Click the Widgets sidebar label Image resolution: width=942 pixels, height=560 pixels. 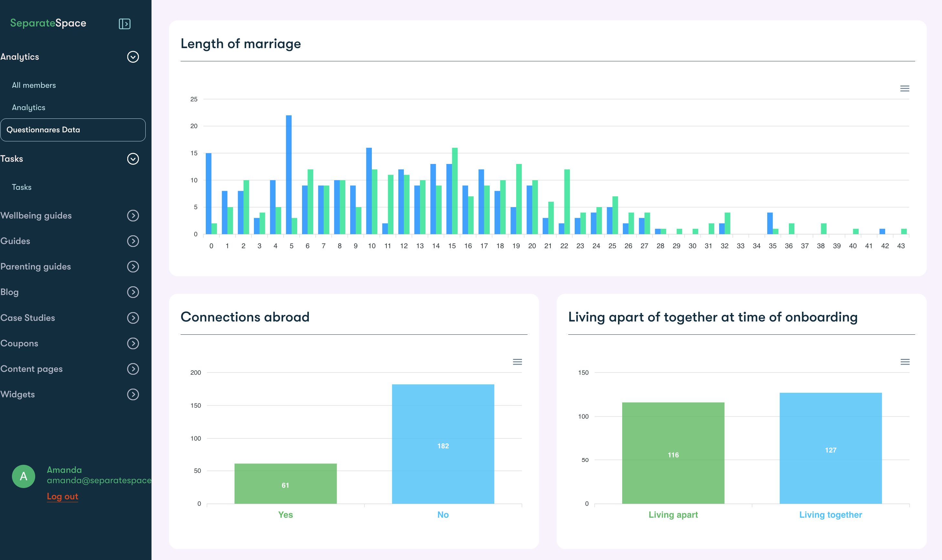[x=17, y=394]
